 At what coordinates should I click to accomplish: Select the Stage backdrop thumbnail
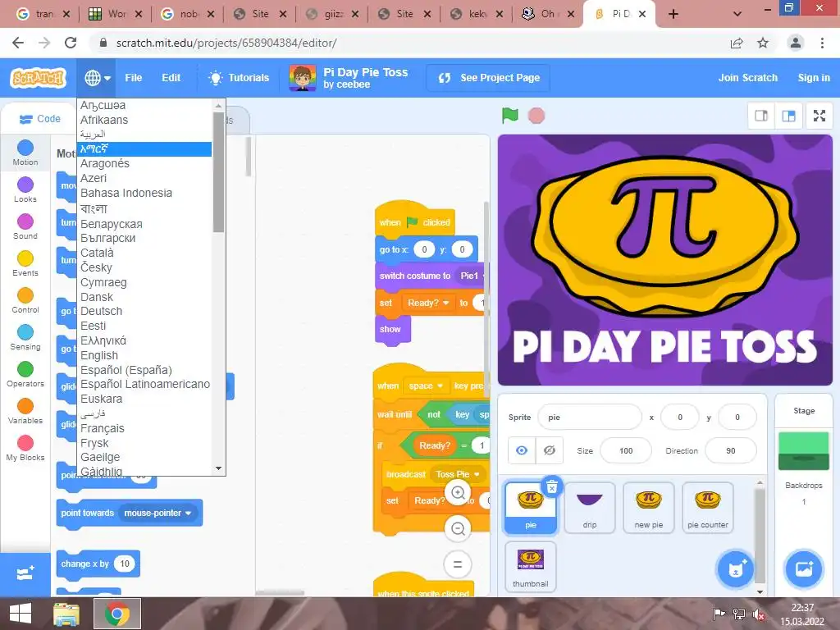pos(804,451)
